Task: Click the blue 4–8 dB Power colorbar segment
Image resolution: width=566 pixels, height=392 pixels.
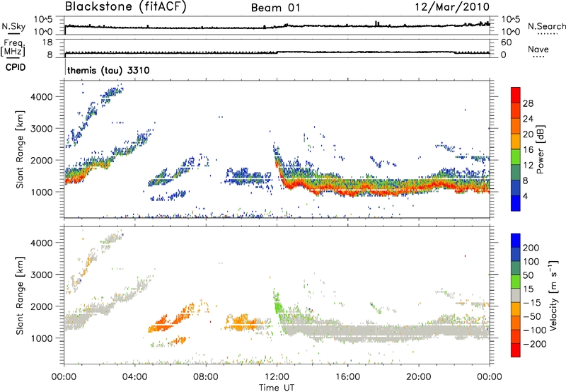Action: pos(516,188)
